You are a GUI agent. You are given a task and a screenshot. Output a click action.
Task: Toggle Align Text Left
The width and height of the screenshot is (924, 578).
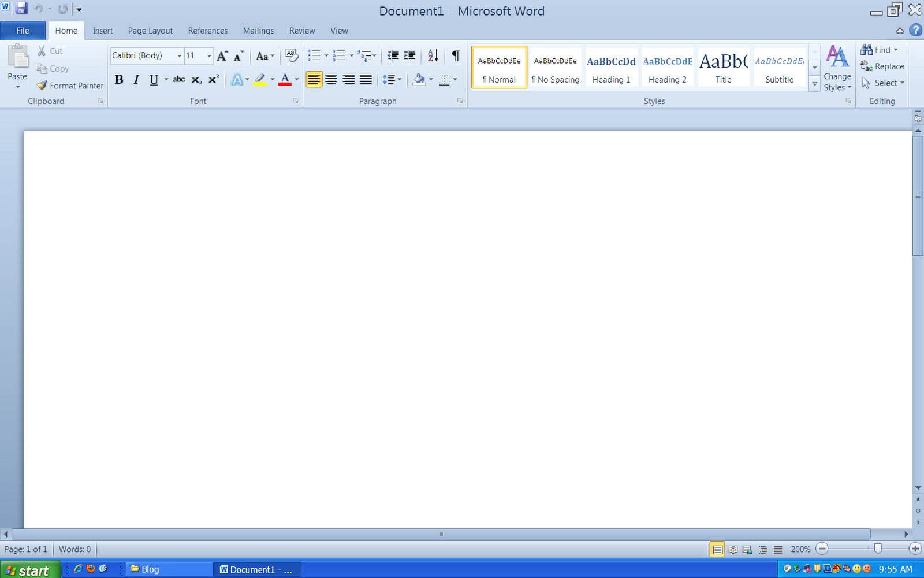[x=314, y=80]
